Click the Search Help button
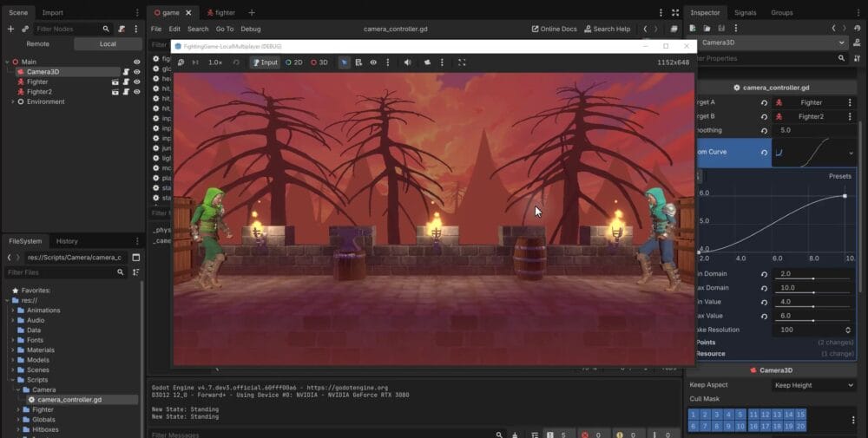The height and width of the screenshot is (438, 868). point(608,29)
